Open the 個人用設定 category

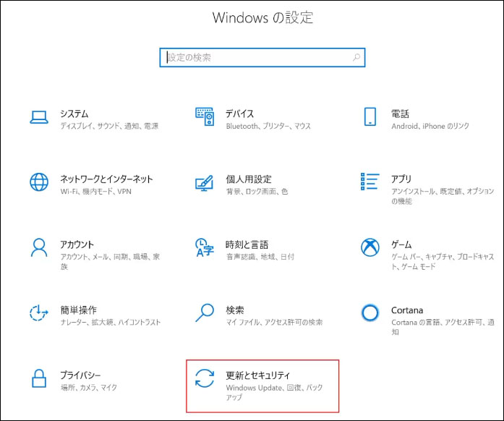[249, 179]
